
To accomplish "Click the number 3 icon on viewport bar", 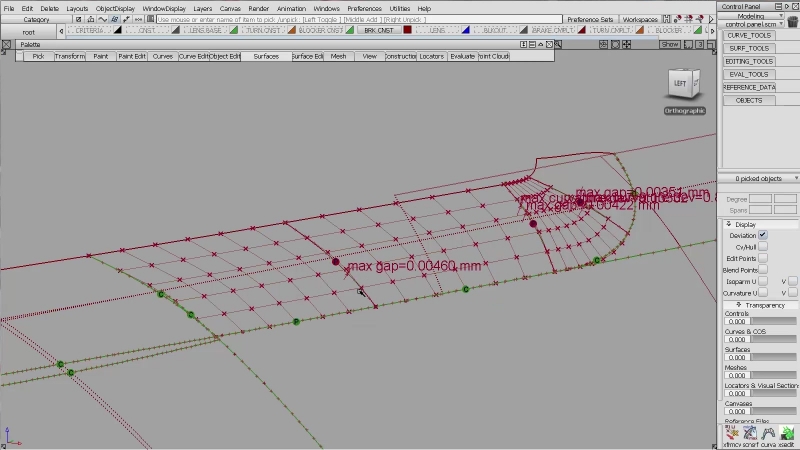I will tap(700, 44).
